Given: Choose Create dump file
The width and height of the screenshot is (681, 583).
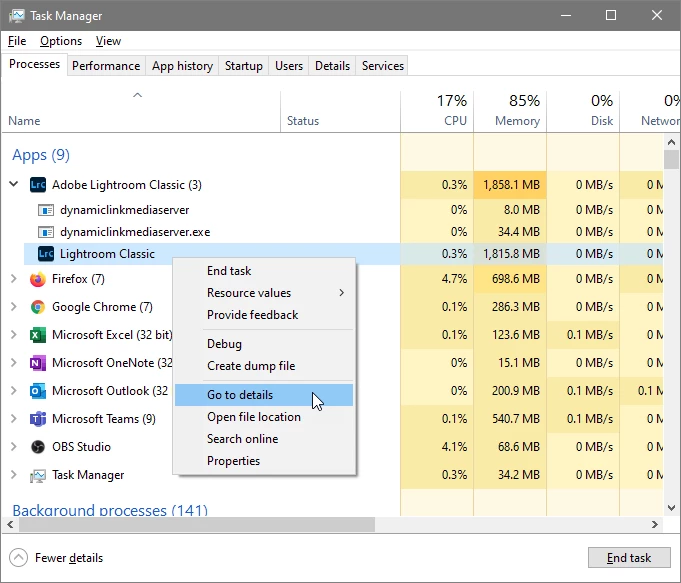Looking at the screenshot, I should pyautogui.click(x=264, y=366).
